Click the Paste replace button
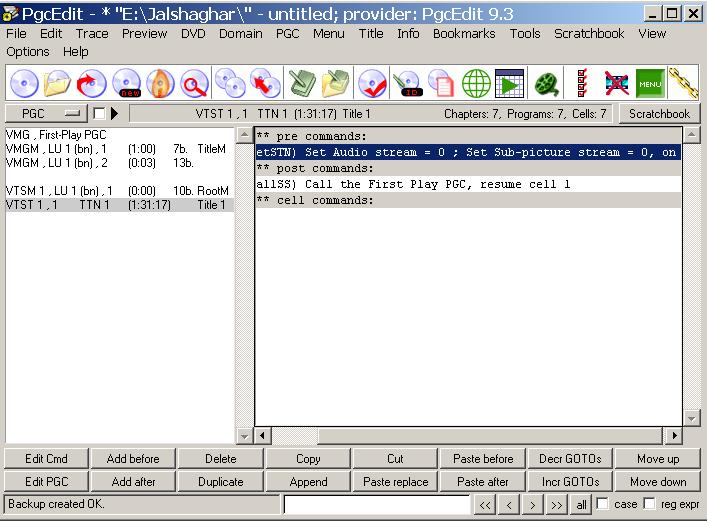This screenshot has height=521, width=707. [395, 482]
